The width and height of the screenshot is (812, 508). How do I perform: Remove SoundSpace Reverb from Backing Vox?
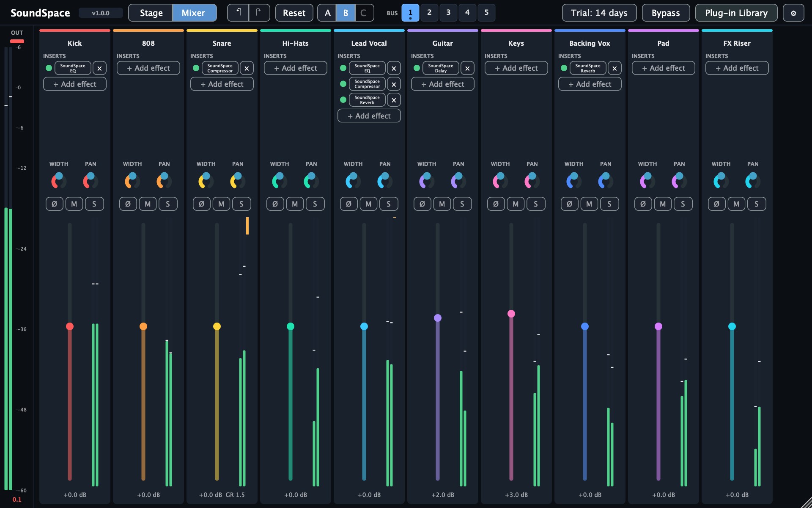pyautogui.click(x=614, y=68)
